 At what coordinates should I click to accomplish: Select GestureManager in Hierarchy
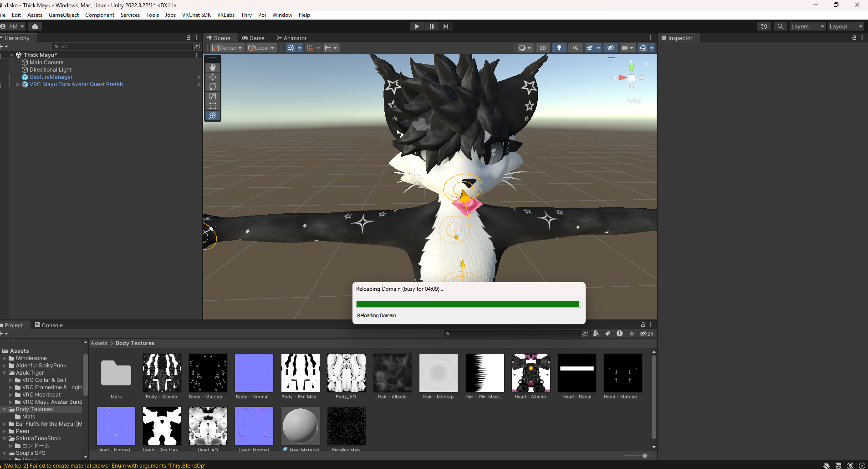pyautogui.click(x=51, y=77)
